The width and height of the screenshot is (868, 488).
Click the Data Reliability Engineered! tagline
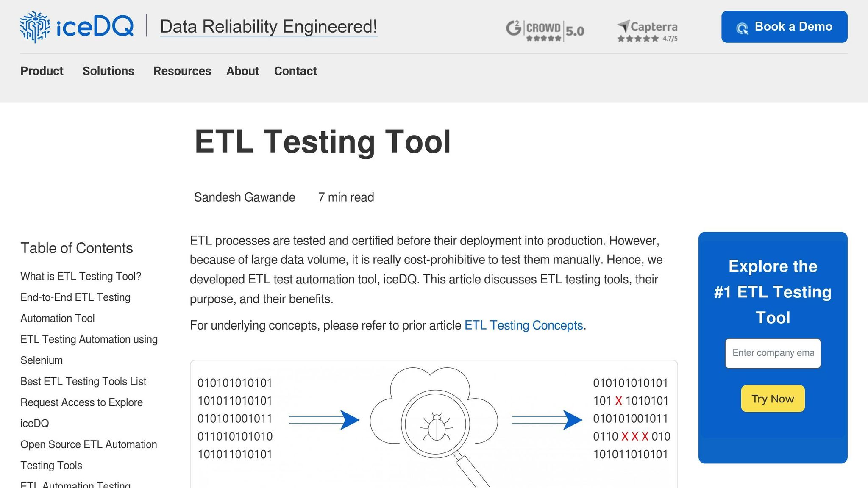click(x=268, y=27)
